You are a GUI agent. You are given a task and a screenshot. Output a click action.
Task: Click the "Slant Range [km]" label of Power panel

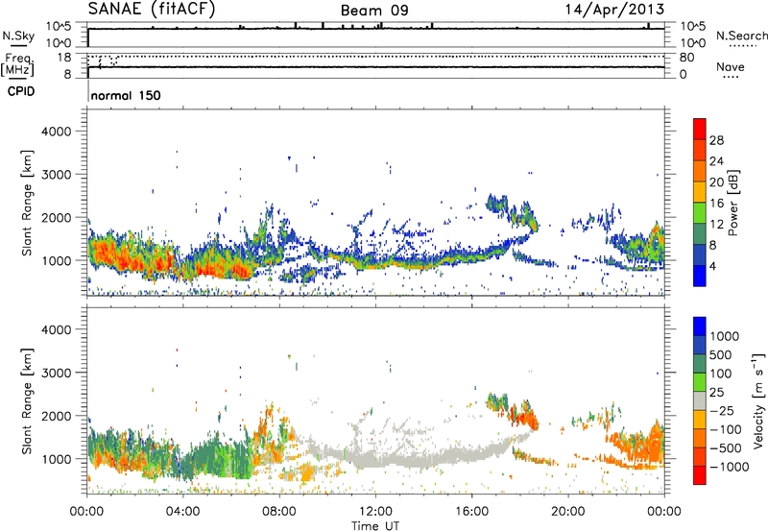click(x=27, y=203)
